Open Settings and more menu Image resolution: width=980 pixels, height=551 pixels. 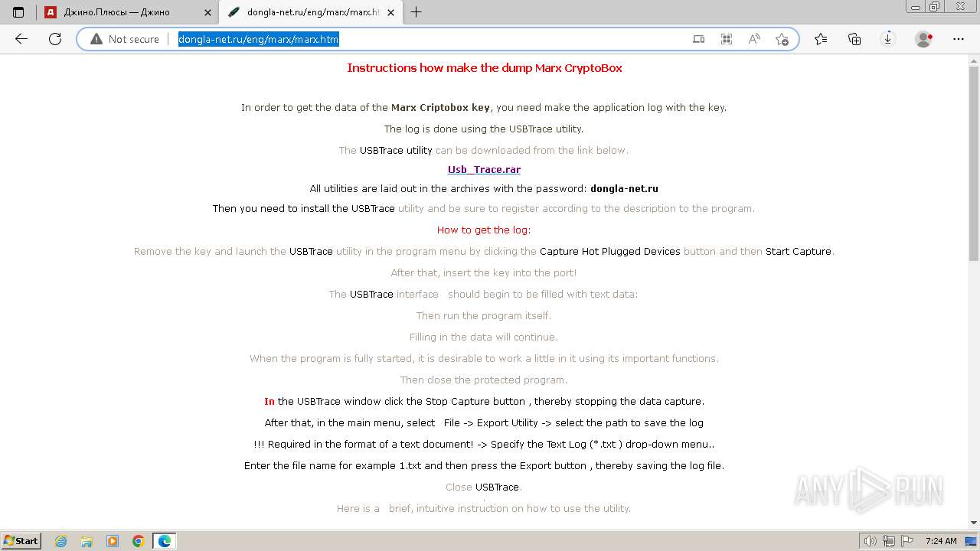point(959,39)
